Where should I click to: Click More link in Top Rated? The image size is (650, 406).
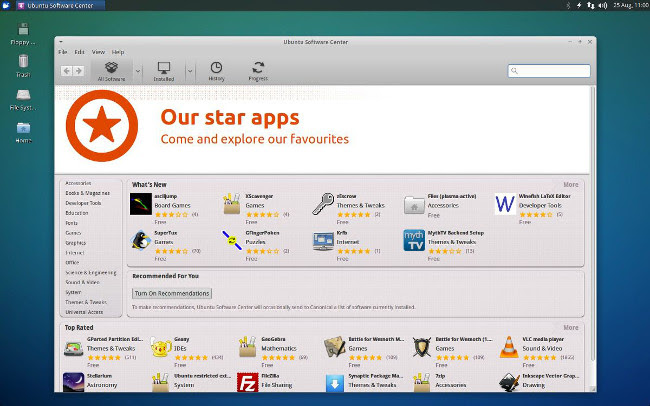(571, 328)
